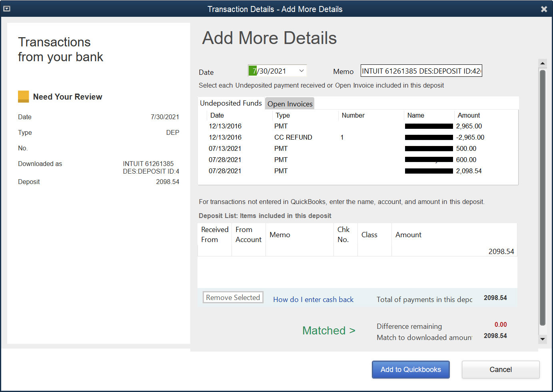Click the scroll-down arrow on the right scrollbar
This screenshot has height=392, width=553.
click(543, 340)
